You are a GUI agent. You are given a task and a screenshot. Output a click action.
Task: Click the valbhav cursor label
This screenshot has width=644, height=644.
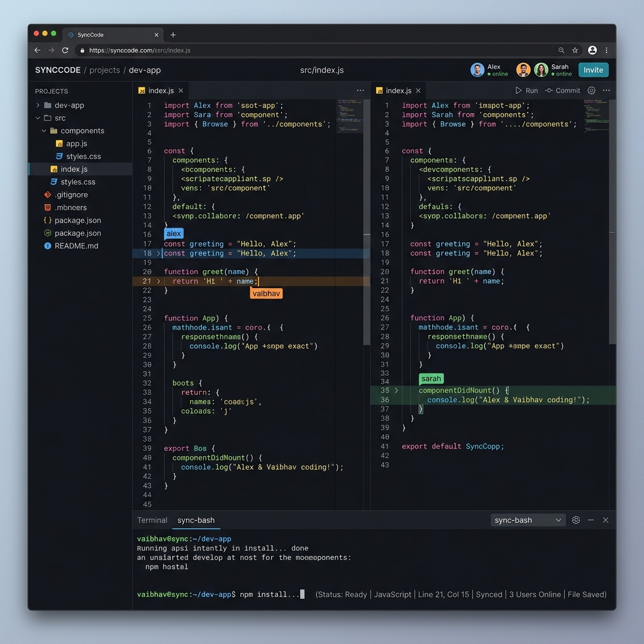click(x=266, y=293)
